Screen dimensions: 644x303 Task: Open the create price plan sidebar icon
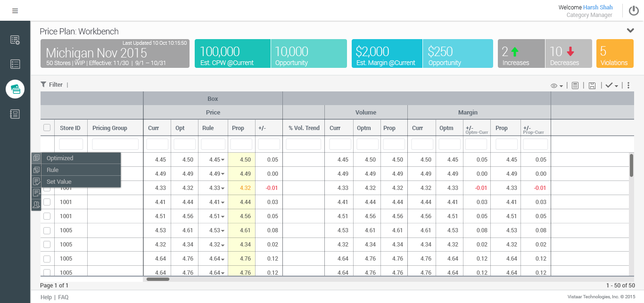[x=15, y=40]
